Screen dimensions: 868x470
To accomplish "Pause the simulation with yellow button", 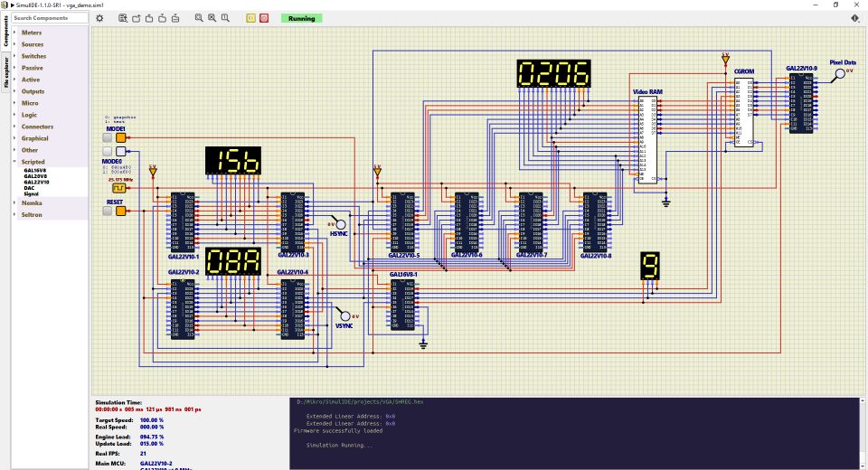I will tap(251, 18).
